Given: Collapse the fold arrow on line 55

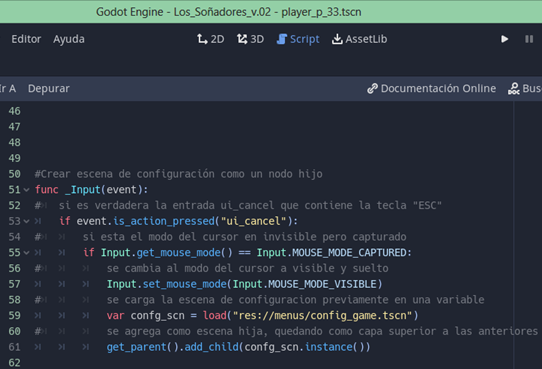Looking at the screenshot, I should point(27,253).
